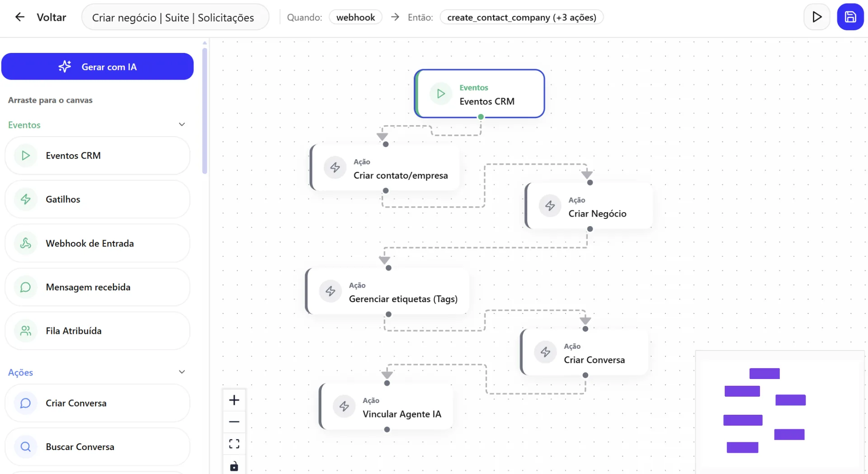868x474 pixels.
Task: Save the flow using the floppy disk icon
Action: pyautogui.click(x=850, y=17)
